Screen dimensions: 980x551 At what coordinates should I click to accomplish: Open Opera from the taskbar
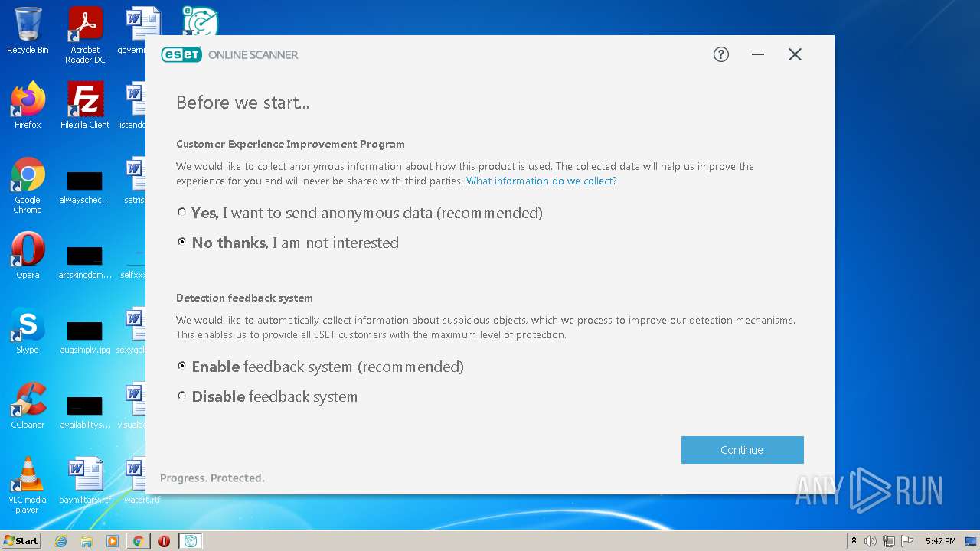[x=164, y=541]
